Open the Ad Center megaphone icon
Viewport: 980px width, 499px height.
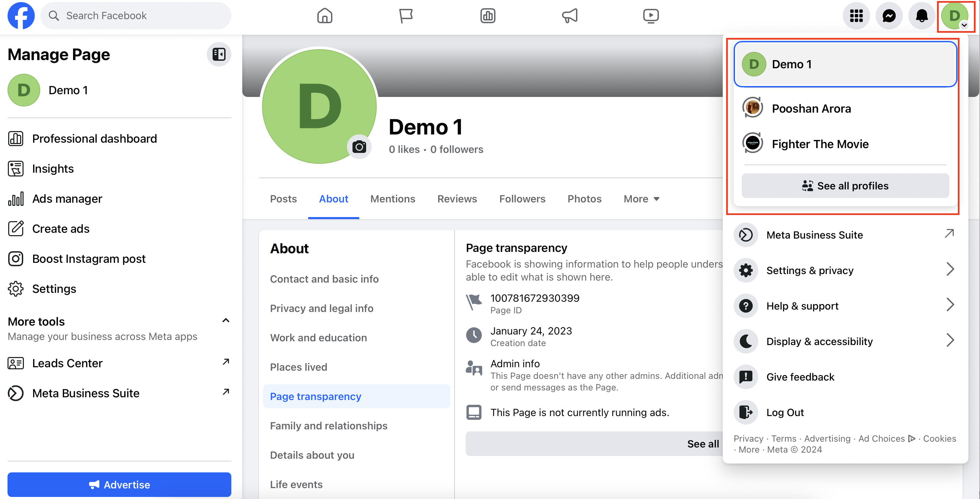570,16
